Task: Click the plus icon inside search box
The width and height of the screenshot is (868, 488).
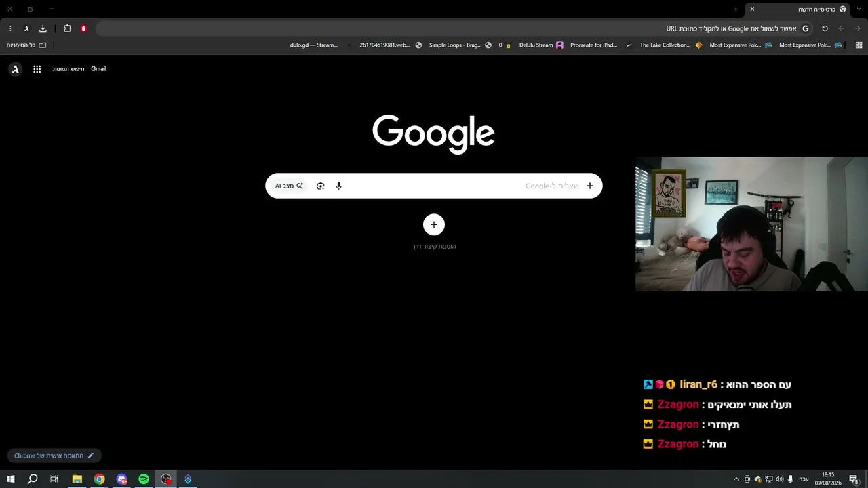Action: point(590,186)
